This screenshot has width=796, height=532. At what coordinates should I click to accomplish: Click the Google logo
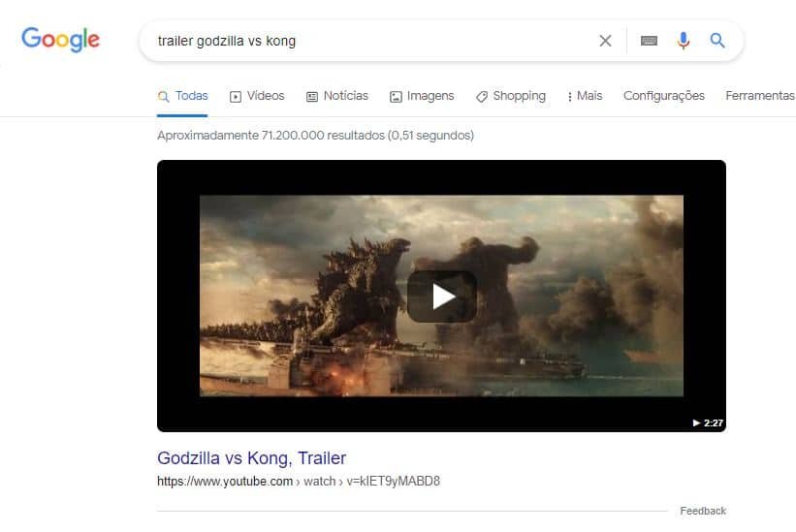pos(60,40)
